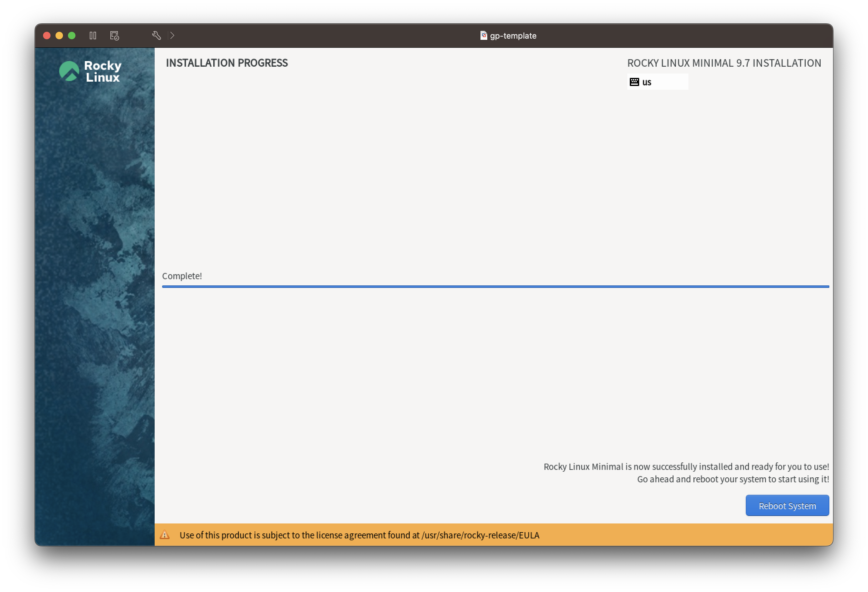This screenshot has width=868, height=592.
Task: Pause the gp-template virtual machine
Action: 93,36
